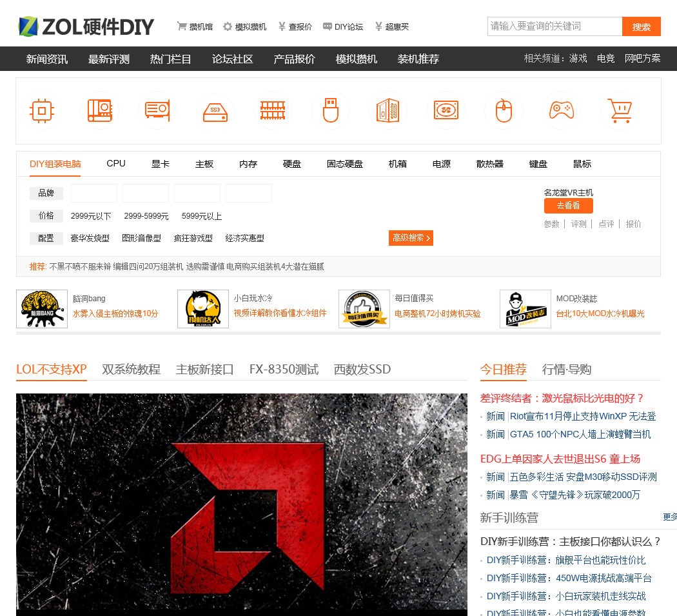Open 台北10大MOD水冷机曝光 article
Viewport: 677px width, 616px height.
point(600,313)
